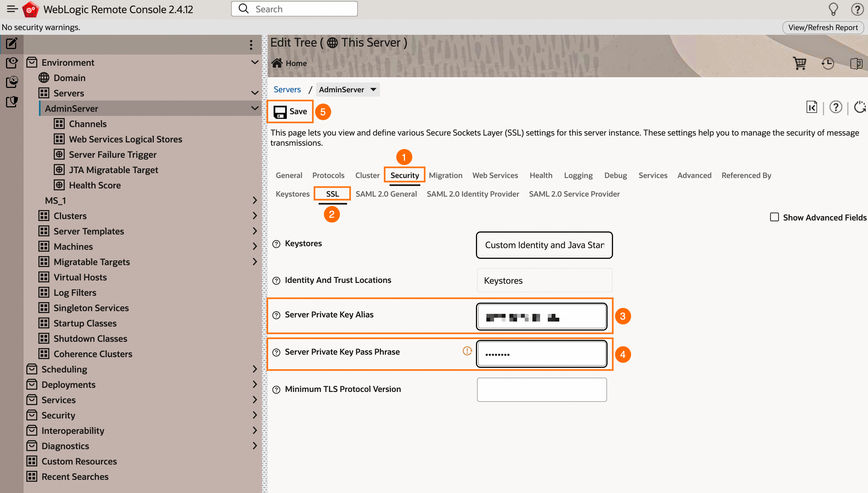The height and width of the screenshot is (493, 868).
Task: Switch to the Protocols tab
Action: point(328,175)
